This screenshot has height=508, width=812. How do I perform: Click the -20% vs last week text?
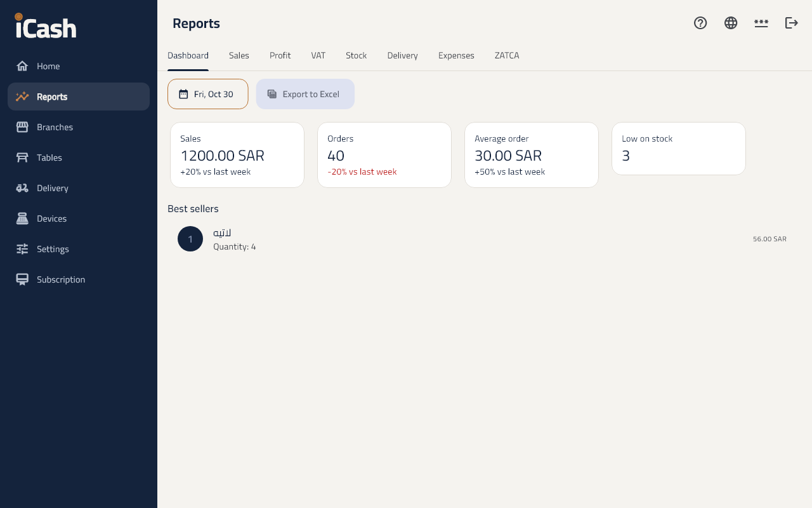pos(362,171)
